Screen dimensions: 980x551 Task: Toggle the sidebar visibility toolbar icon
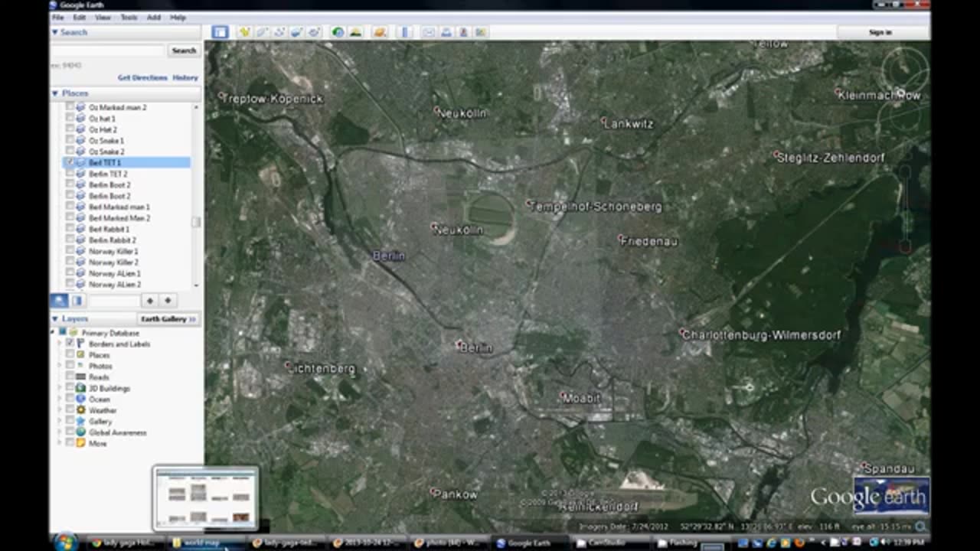point(220,32)
